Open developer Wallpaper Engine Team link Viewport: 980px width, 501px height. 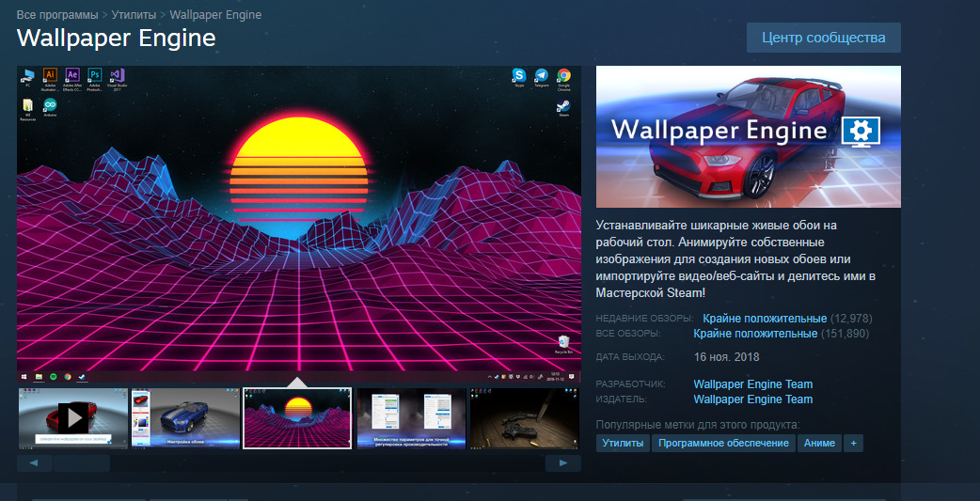[x=753, y=384]
